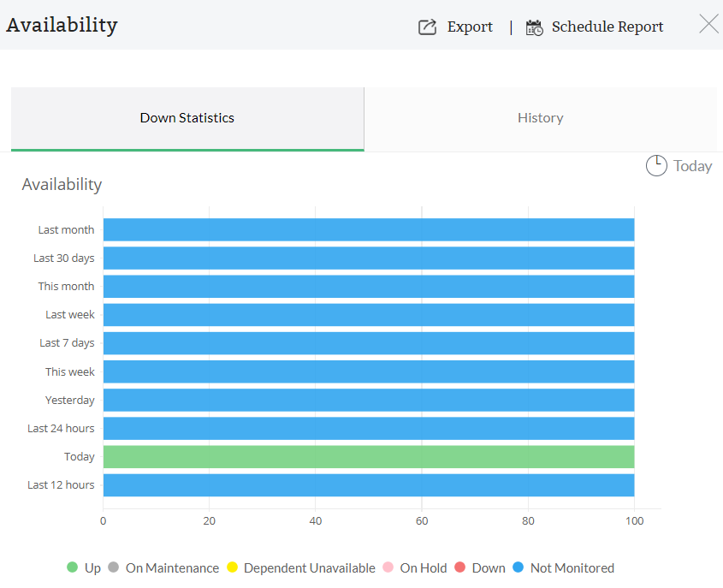Click the clock icon beside Today
The height and width of the screenshot is (588, 723).
(656, 165)
